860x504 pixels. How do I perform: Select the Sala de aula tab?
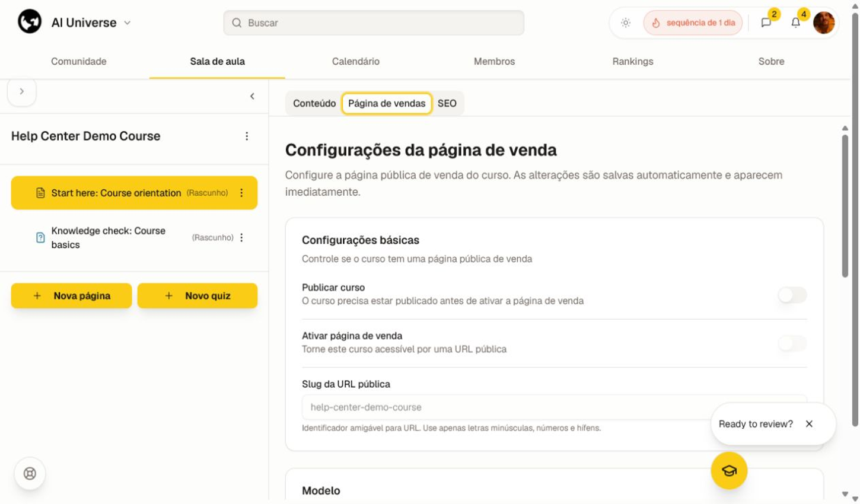point(217,61)
